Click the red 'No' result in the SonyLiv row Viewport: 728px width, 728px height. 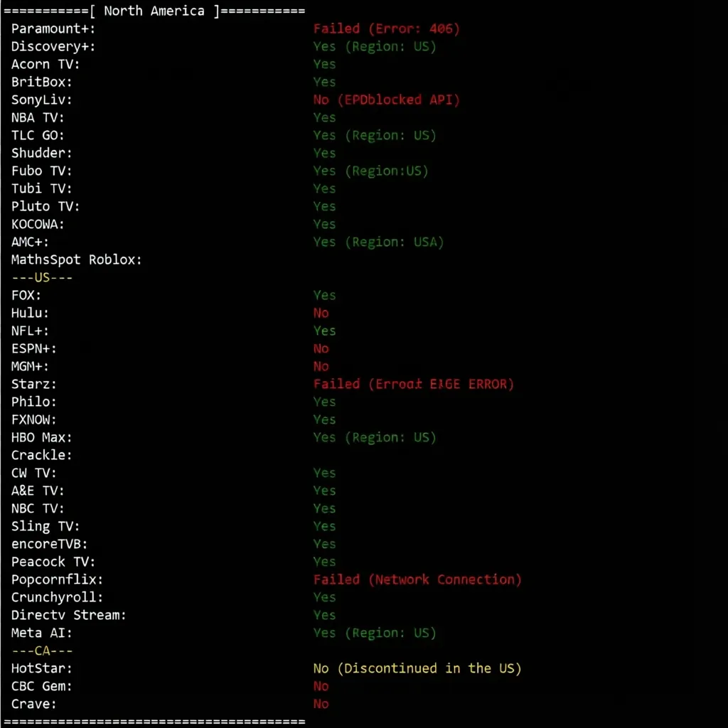[321, 100]
